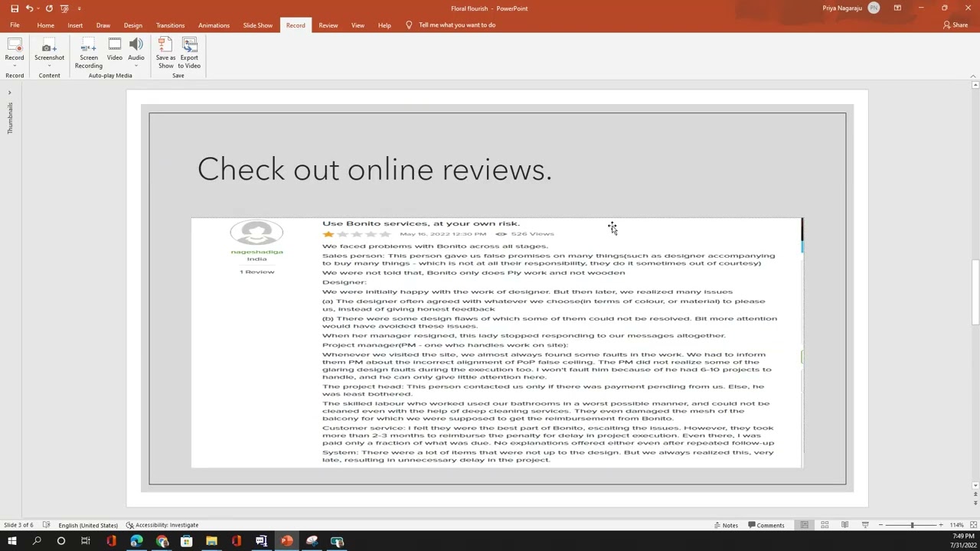The height and width of the screenshot is (551, 980).
Task: Collapse the ribbon with the chevron arrow
Action: (973, 76)
